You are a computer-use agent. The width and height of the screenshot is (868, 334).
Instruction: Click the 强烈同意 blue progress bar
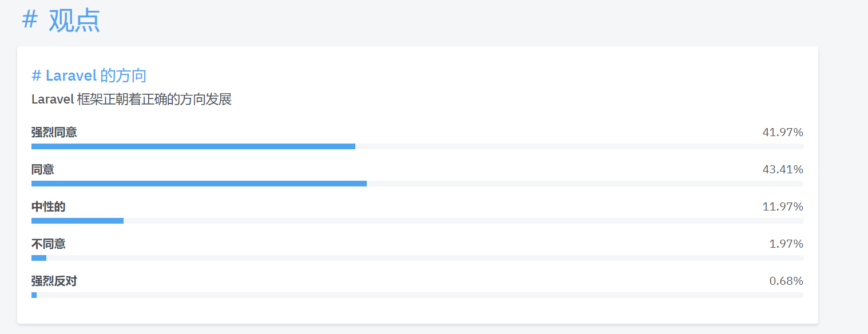pyautogui.click(x=193, y=146)
